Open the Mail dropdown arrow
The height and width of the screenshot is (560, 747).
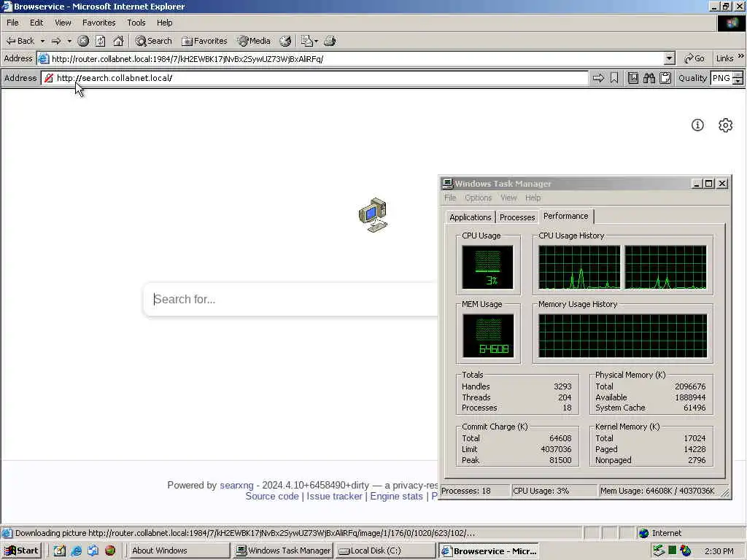pos(317,41)
